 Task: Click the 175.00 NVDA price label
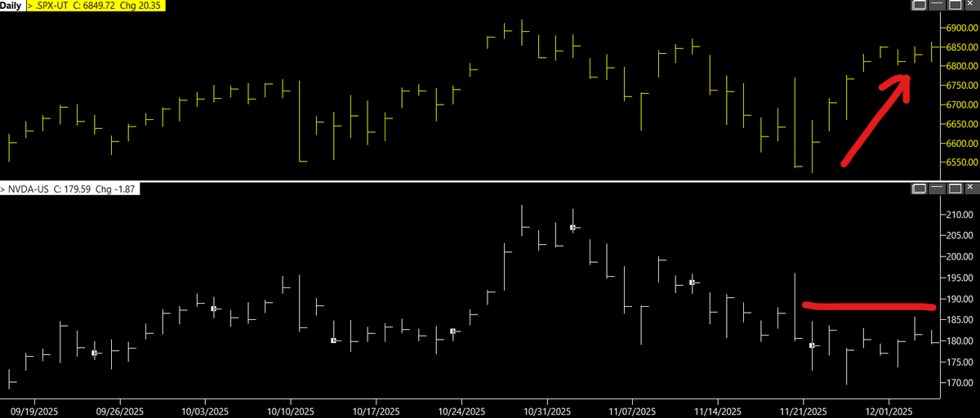click(960, 362)
